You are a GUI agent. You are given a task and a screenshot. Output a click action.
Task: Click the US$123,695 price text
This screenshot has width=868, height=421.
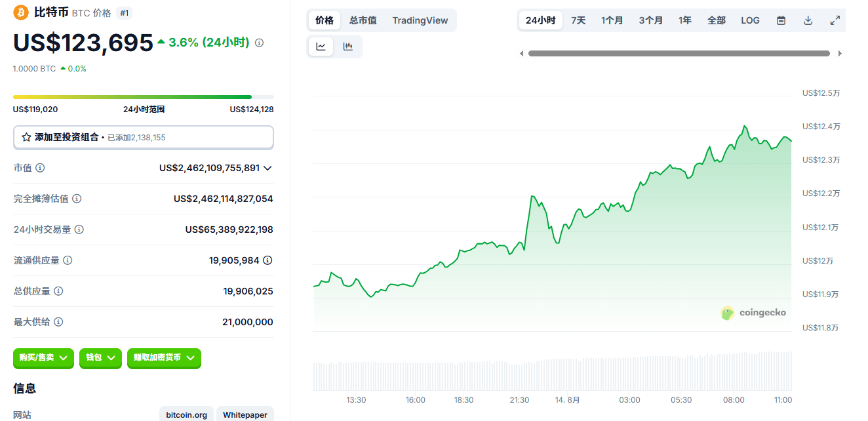83,43
